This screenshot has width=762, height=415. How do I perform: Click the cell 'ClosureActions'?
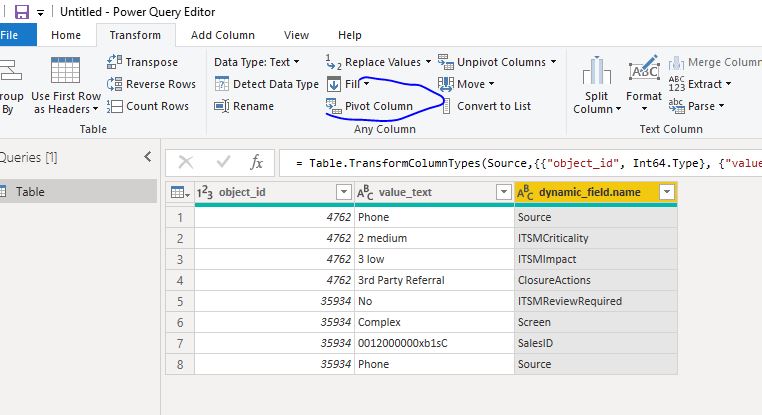(x=596, y=280)
